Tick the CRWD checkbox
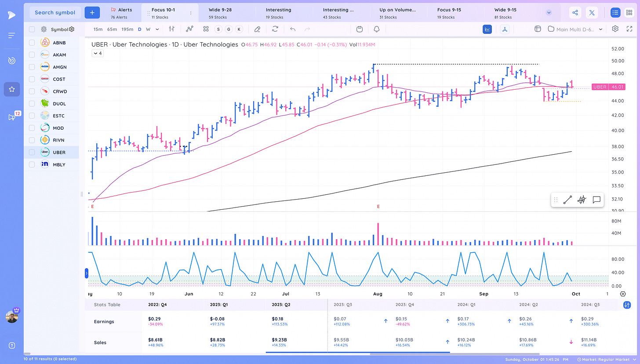Viewport: 640px width, 364px height. coord(32,91)
